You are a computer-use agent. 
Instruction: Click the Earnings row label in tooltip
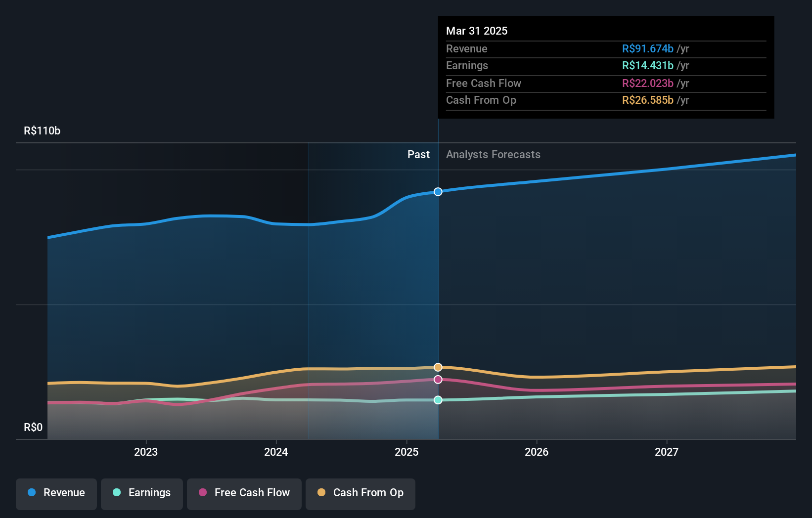pyautogui.click(x=467, y=65)
